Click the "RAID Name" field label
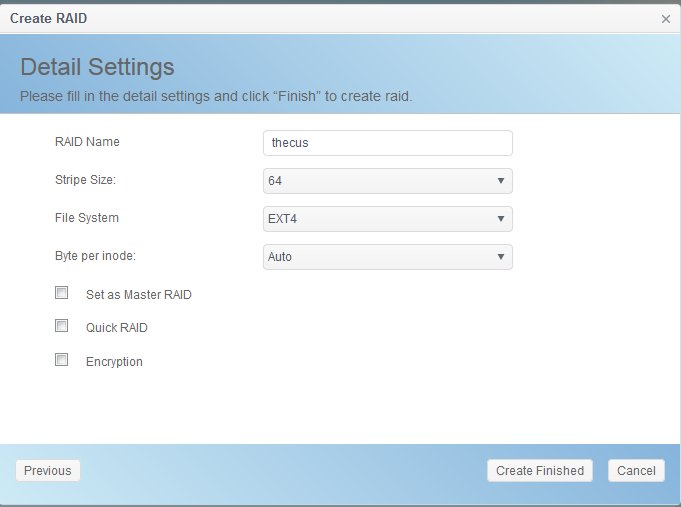The image size is (681, 507). (x=87, y=142)
